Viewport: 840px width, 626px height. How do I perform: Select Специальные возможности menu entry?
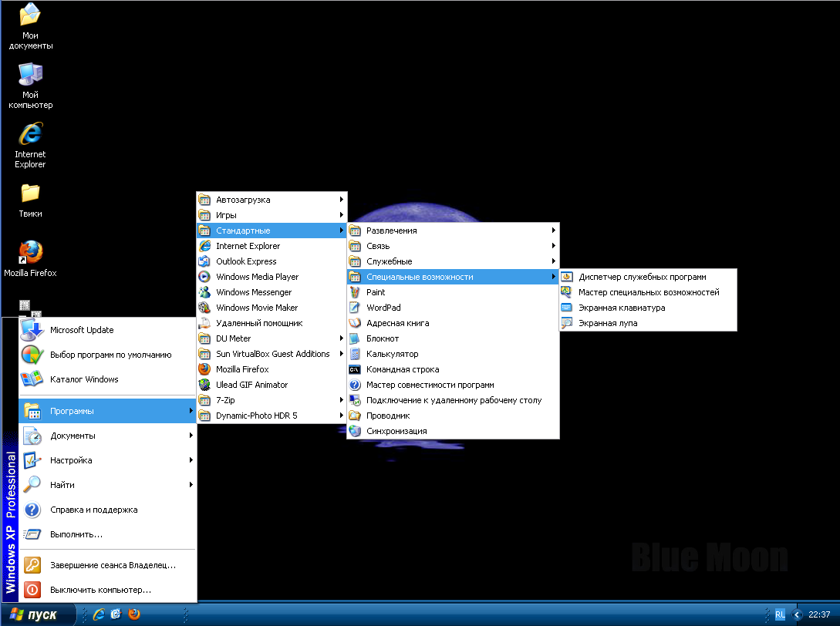coord(454,277)
